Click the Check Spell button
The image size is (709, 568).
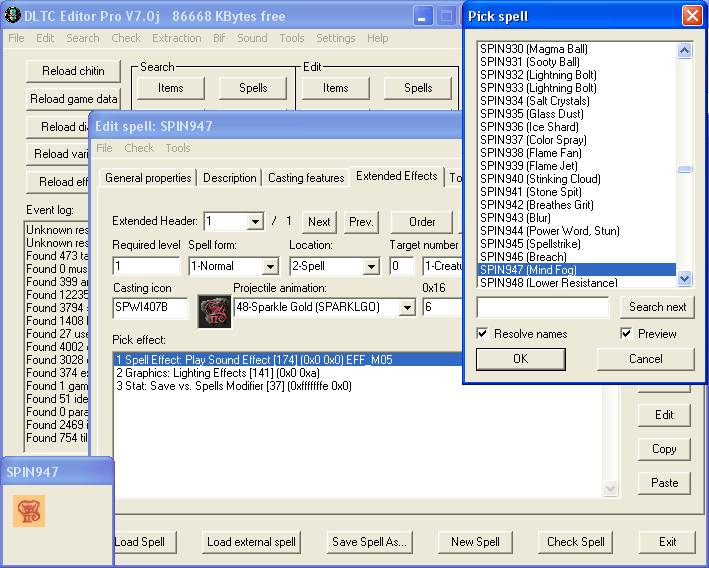[x=576, y=542]
